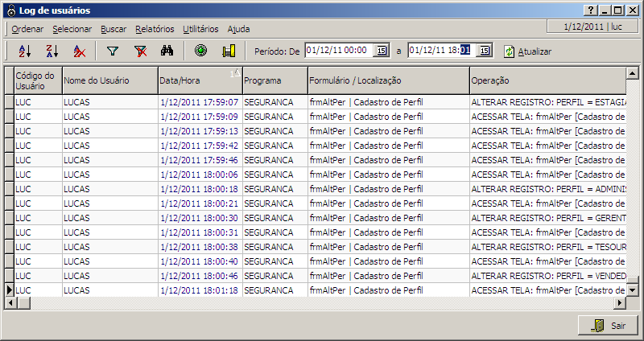Click the yellow column-width toolbar icon
The width and height of the screenshot is (644, 341).
tap(228, 51)
